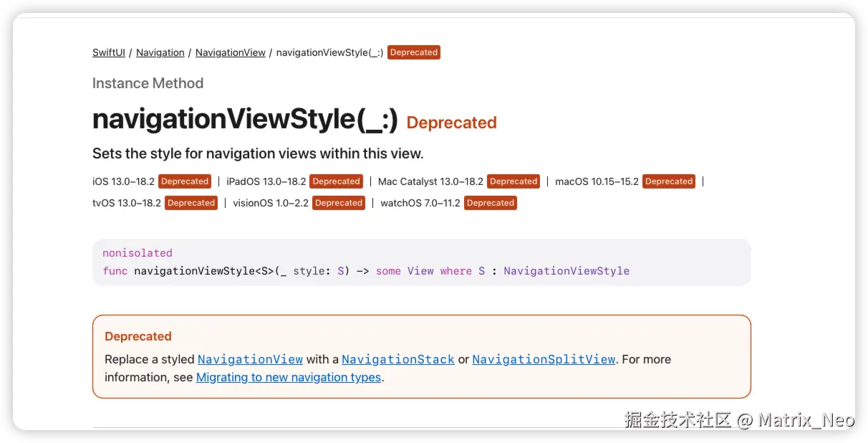Click the large Deprecated label beside the heading
The height and width of the screenshot is (443, 868).
pyautogui.click(x=451, y=123)
